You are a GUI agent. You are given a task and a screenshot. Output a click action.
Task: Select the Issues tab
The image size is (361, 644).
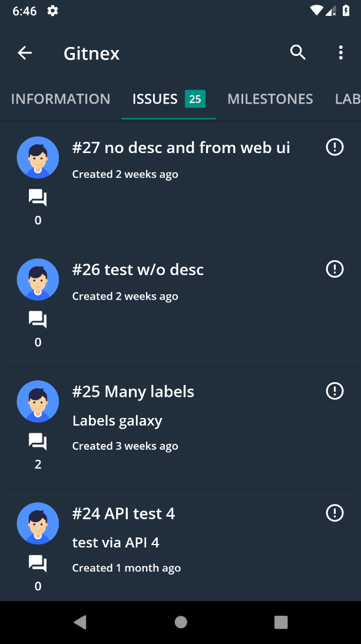pyautogui.click(x=168, y=99)
